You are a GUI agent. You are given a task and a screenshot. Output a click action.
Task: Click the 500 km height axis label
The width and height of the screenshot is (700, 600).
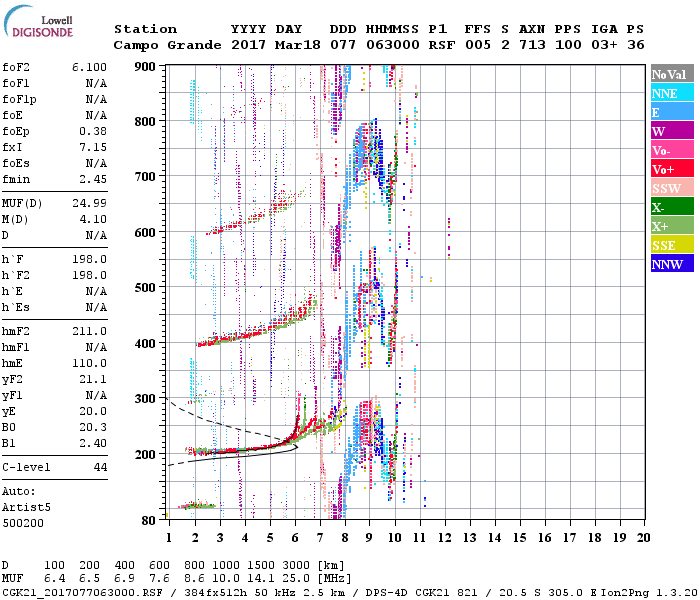[x=145, y=288]
